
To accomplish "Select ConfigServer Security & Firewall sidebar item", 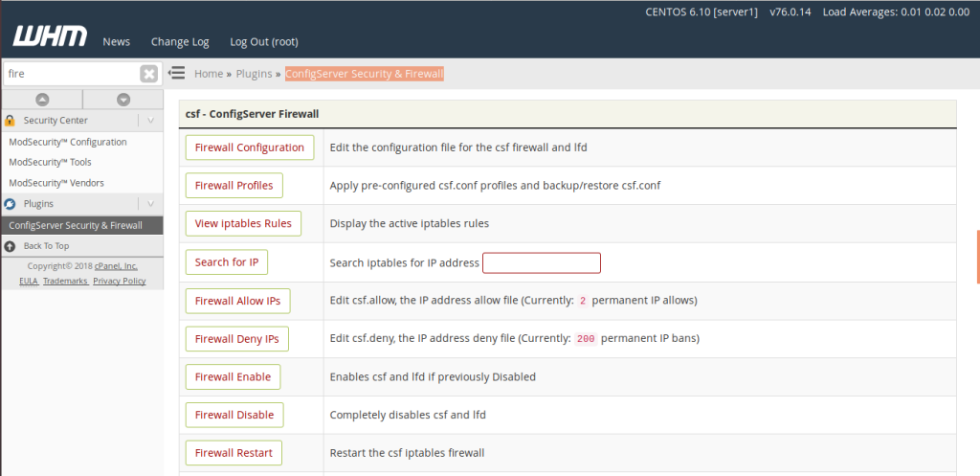I will click(82, 225).
